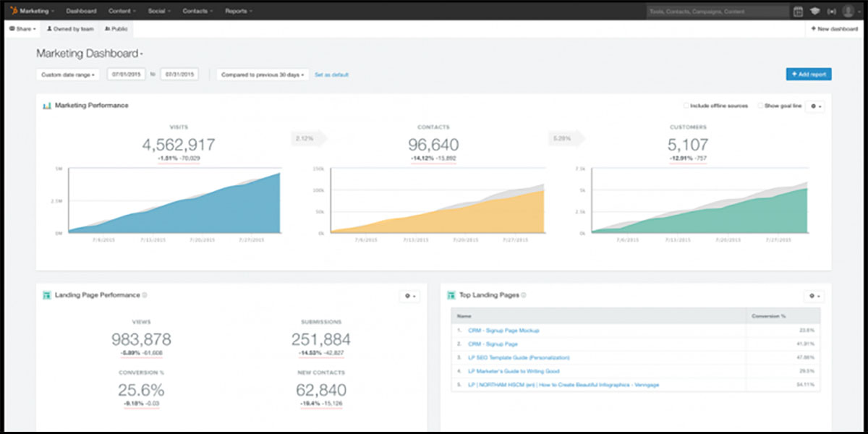Screen dimensions: 868x434
Task: Click the Top Landing Pages report icon
Action: tap(451, 295)
